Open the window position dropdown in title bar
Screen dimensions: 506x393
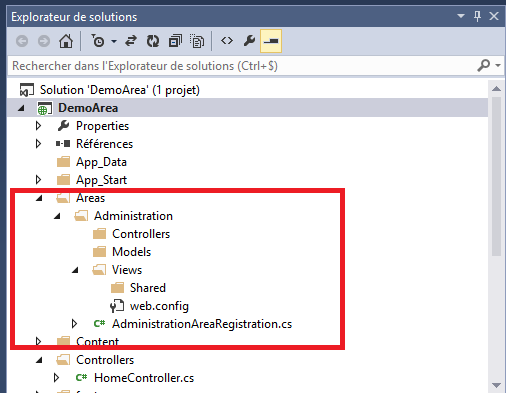pyautogui.click(x=461, y=16)
